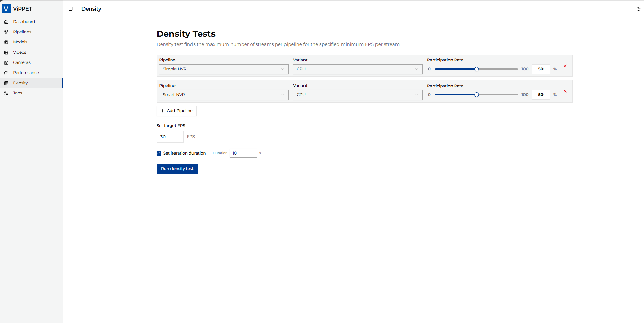This screenshot has height=323, width=644.
Task: Open the Simple NVR pipeline dropdown
Action: (223, 69)
